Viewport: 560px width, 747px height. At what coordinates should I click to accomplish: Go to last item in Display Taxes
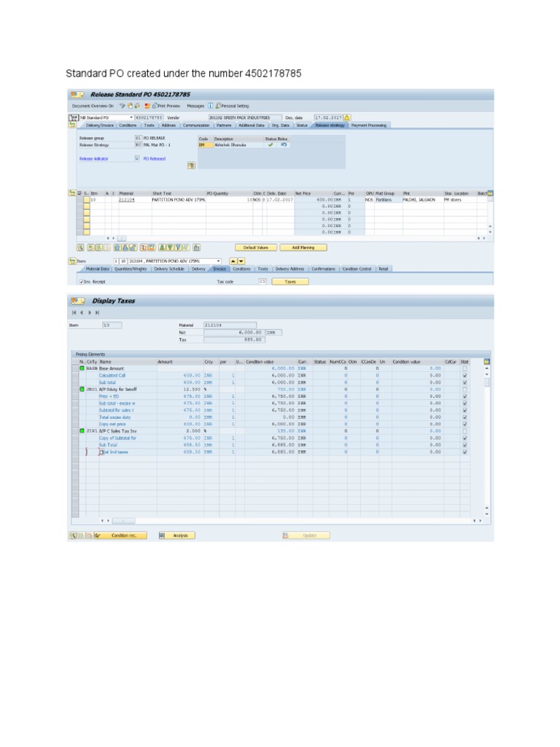coord(97,312)
